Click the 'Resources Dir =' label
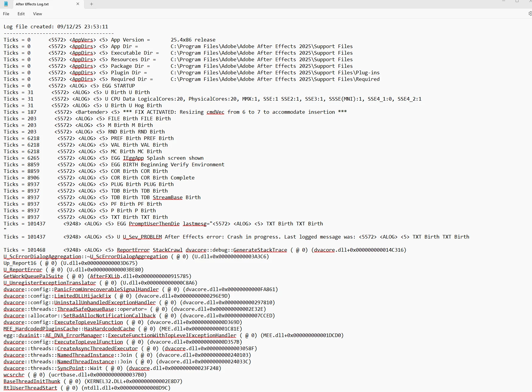 click(133, 59)
